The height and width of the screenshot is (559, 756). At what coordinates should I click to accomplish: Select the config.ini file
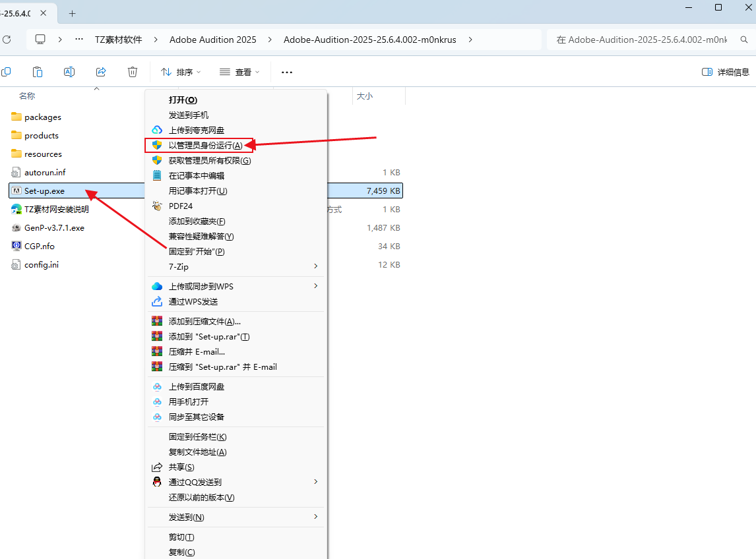tap(35, 264)
